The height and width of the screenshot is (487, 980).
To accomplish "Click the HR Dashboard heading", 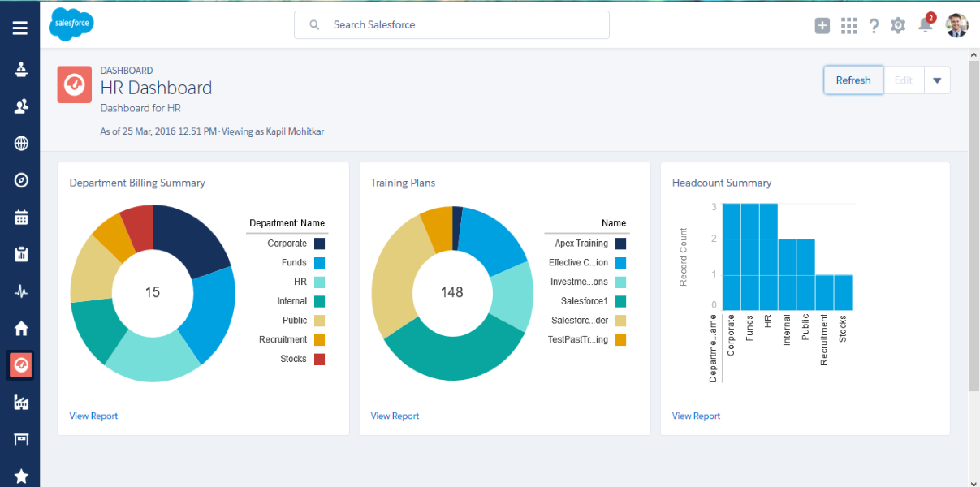I will pyautogui.click(x=156, y=88).
